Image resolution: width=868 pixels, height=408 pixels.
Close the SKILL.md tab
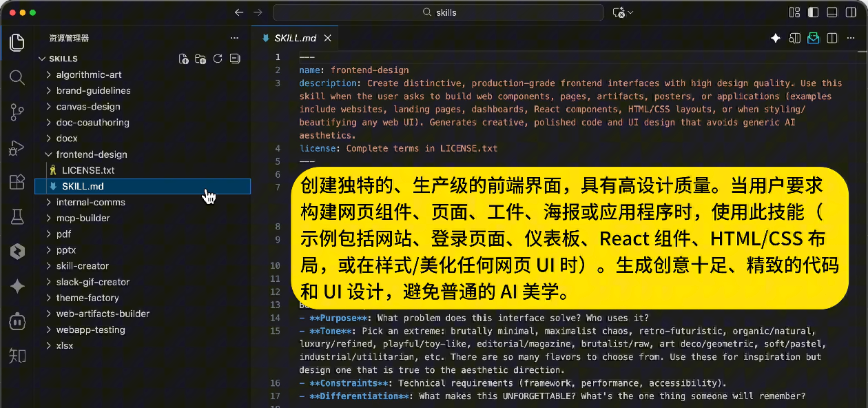pyautogui.click(x=328, y=38)
